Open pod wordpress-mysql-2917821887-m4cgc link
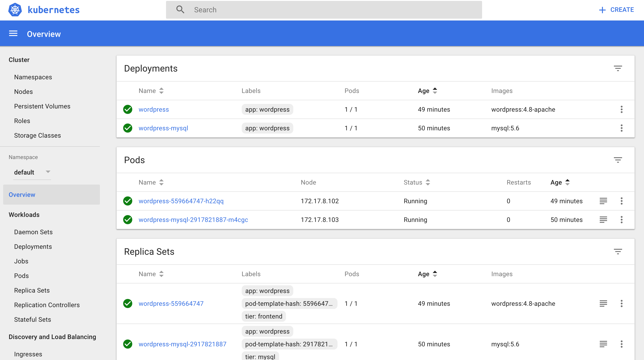Viewport: 644px width, 360px height. 193,220
